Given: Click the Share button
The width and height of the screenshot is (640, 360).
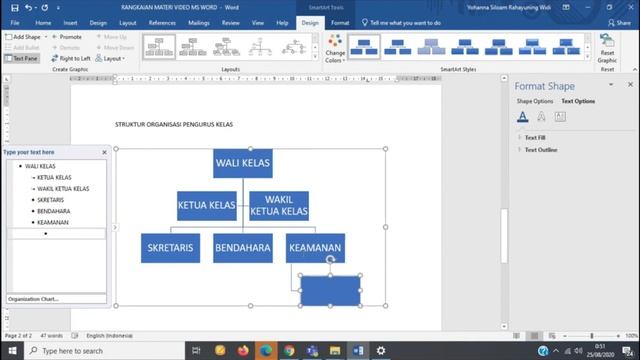Looking at the screenshot, I should point(619,23).
